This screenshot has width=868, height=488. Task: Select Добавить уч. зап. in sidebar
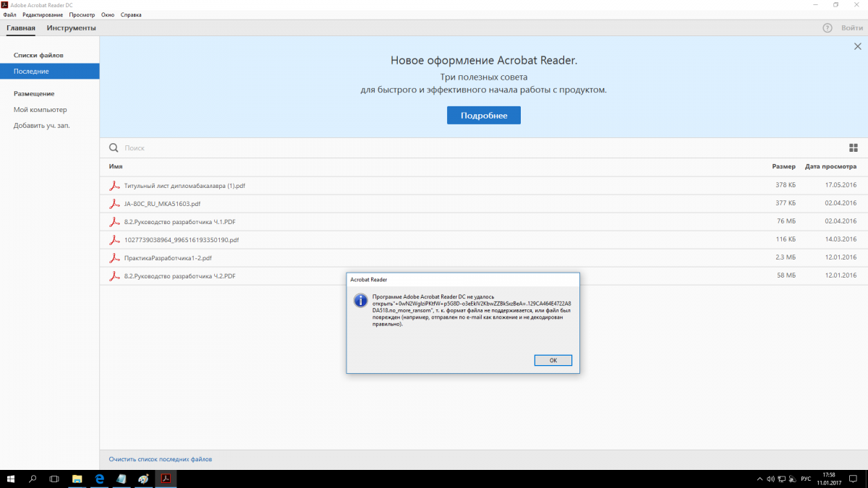(x=41, y=126)
